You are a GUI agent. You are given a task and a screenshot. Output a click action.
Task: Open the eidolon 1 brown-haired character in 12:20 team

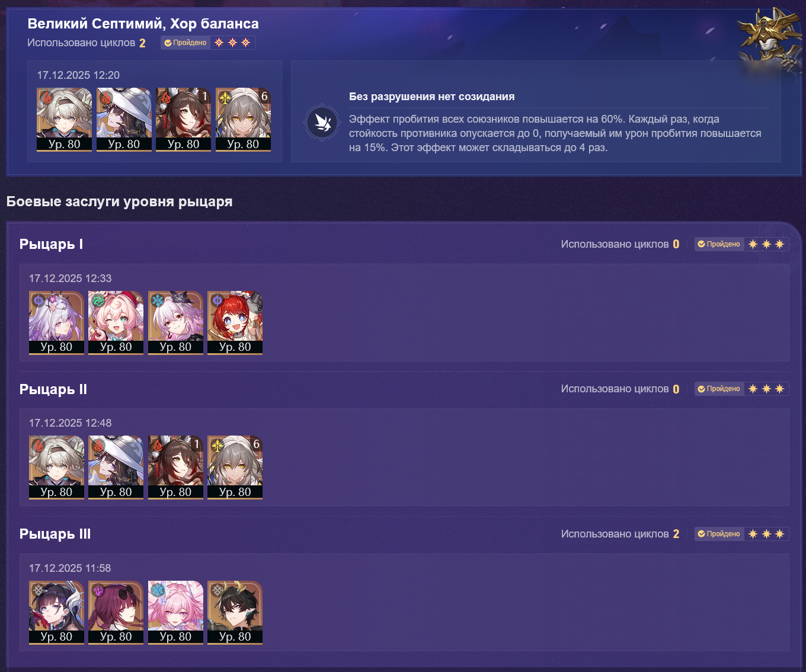(x=183, y=120)
